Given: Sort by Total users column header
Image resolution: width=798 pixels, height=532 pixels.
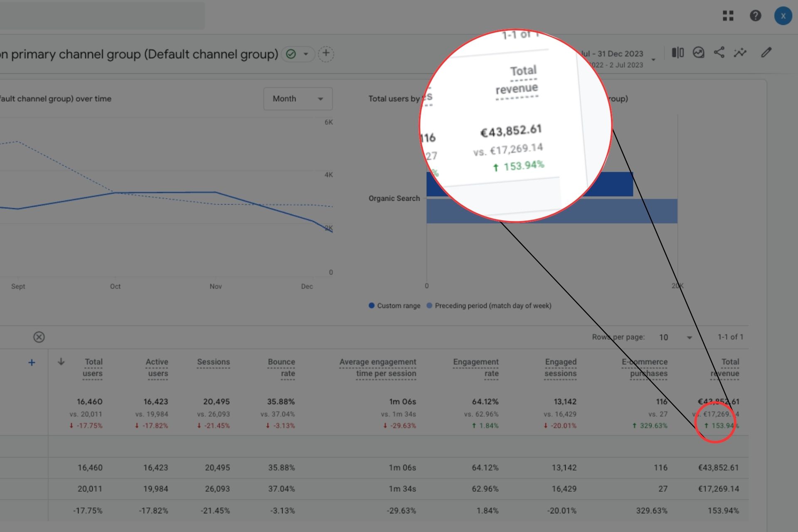Looking at the screenshot, I should pos(93,367).
